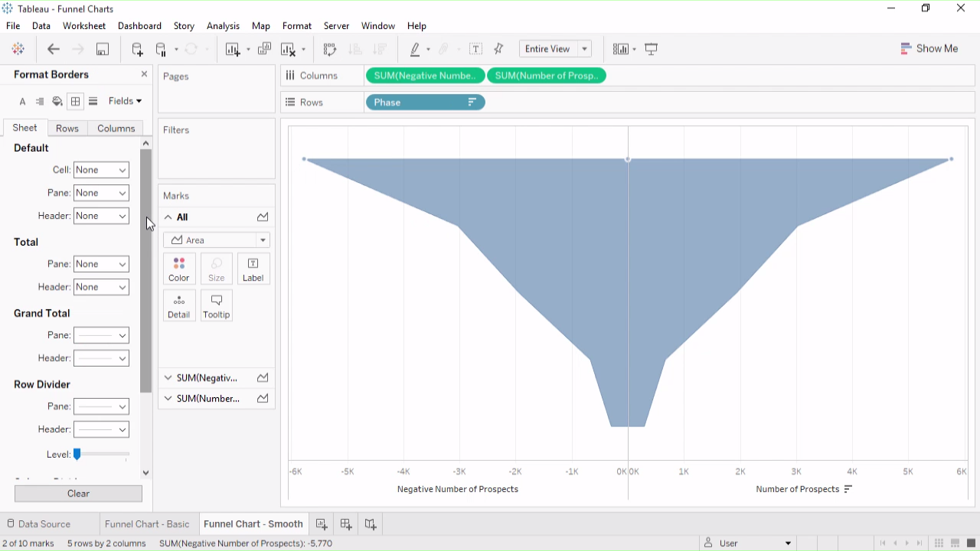Screen dimensions: 980x551
Task: Expand the SUM(Negativ... marks section
Action: point(168,378)
